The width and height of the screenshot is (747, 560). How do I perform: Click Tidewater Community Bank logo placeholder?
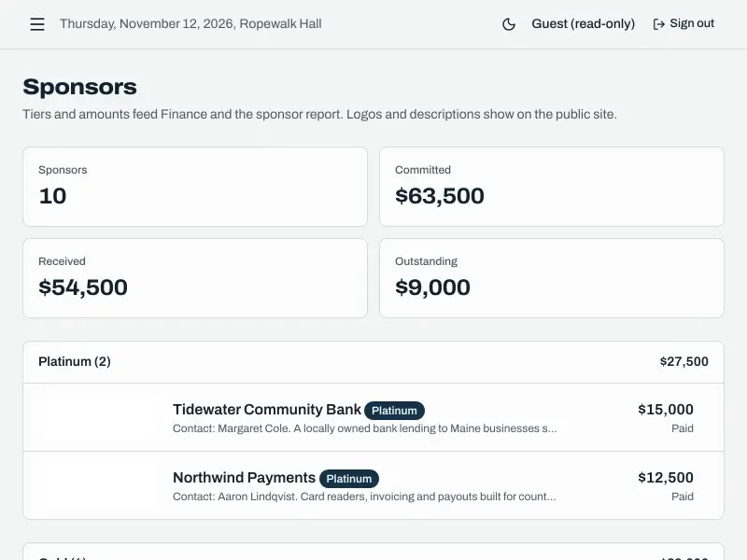coord(100,417)
